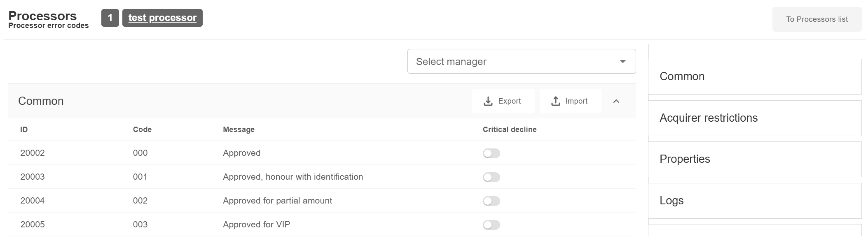Click the Message column header

point(239,130)
